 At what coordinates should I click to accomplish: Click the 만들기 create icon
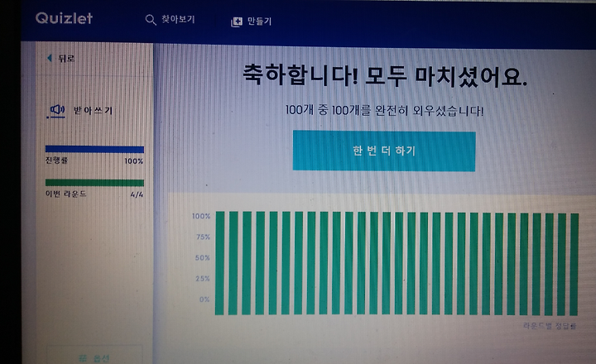coord(237,22)
